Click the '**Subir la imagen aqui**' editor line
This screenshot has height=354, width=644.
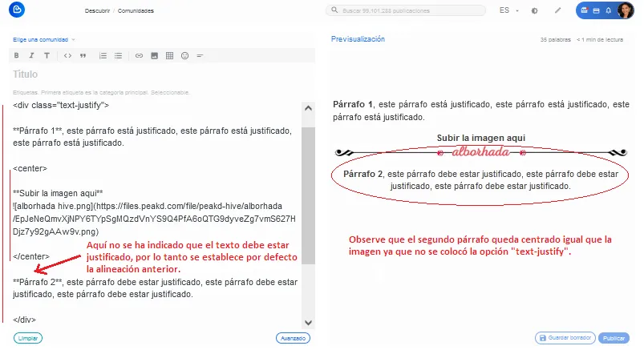click(x=58, y=193)
